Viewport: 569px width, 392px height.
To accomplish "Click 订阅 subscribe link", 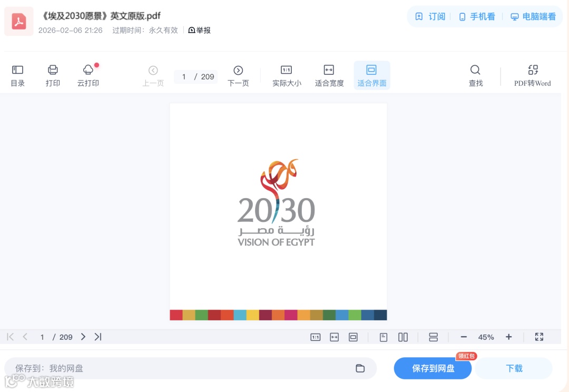I will pos(430,17).
